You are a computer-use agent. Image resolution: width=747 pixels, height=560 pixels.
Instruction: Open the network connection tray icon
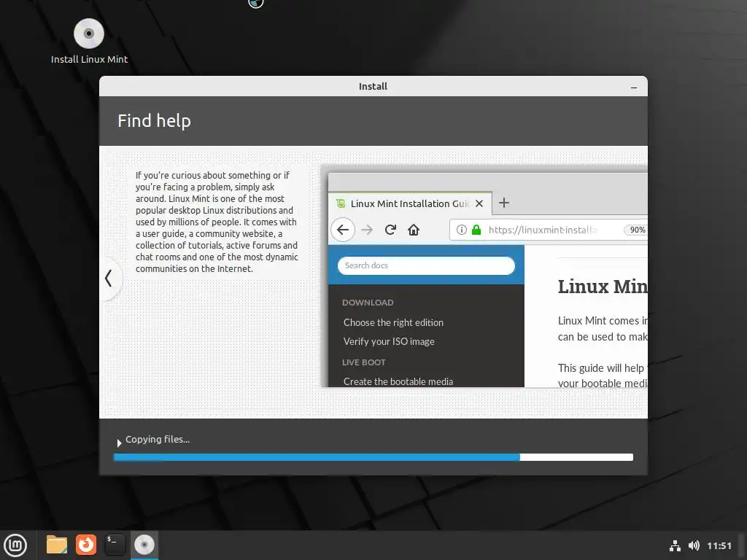pyautogui.click(x=675, y=545)
